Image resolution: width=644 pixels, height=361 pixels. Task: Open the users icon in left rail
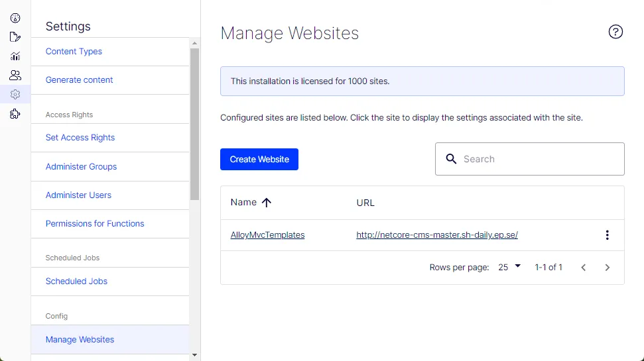(x=15, y=75)
